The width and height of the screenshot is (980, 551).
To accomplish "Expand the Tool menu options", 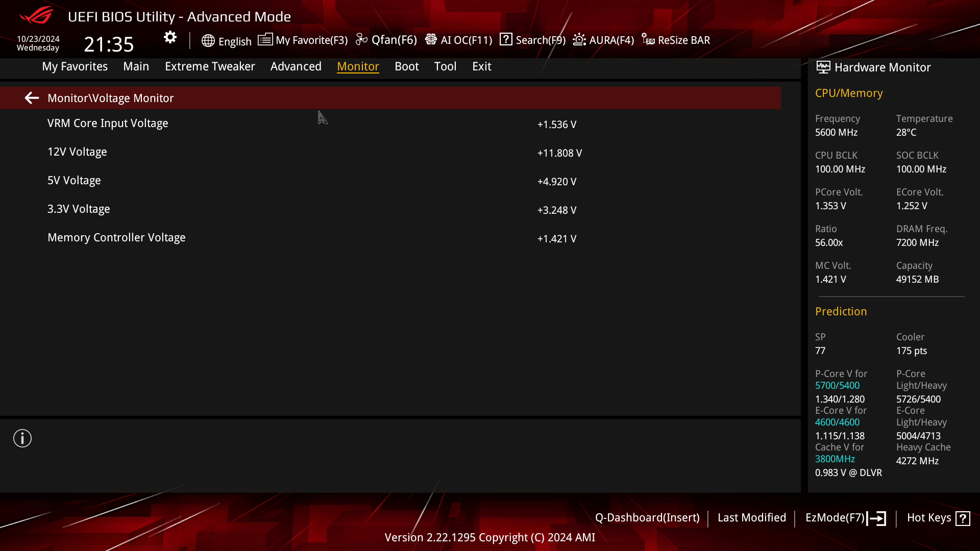I will 445,66.
